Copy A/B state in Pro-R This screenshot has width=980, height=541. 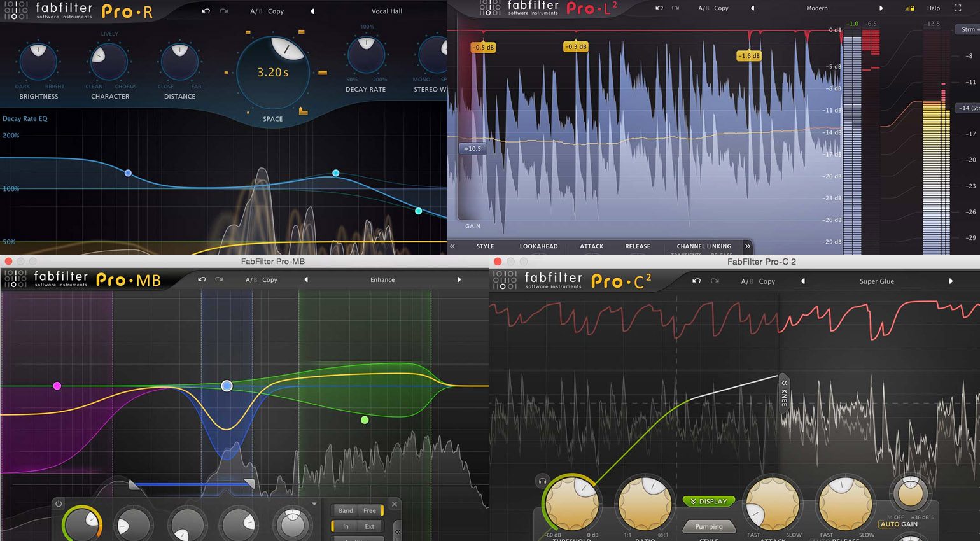[x=276, y=11]
